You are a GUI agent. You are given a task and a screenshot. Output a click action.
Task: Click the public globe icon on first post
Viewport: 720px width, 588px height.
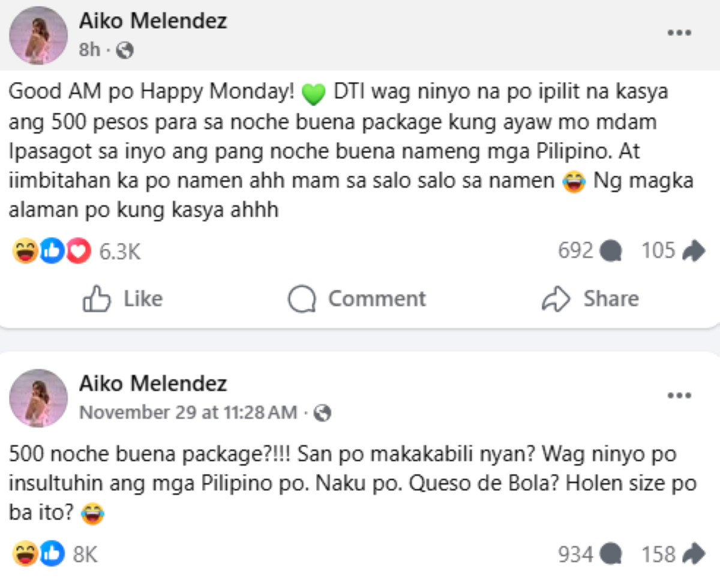coord(125,51)
